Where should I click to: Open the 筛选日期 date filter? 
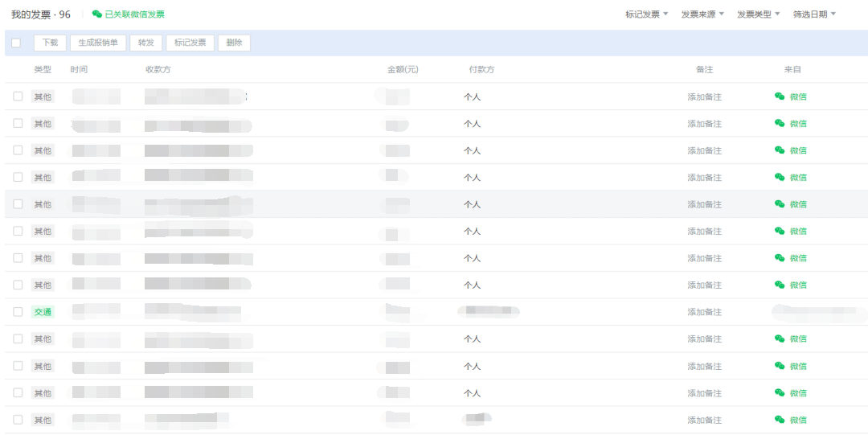tap(814, 14)
